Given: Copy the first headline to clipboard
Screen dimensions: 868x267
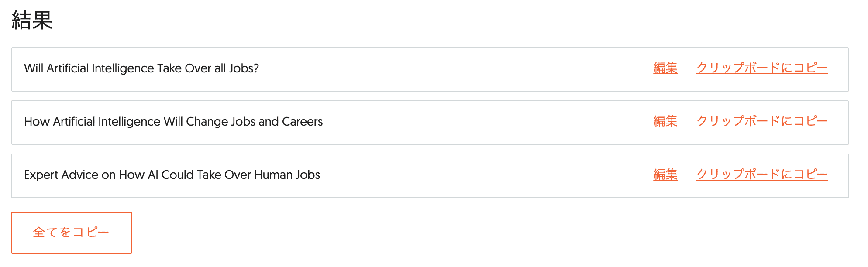Looking at the screenshot, I should 762,68.
